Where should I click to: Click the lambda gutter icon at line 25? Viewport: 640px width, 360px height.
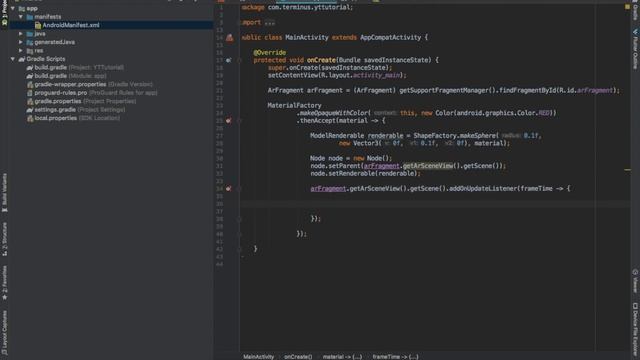click(229, 120)
